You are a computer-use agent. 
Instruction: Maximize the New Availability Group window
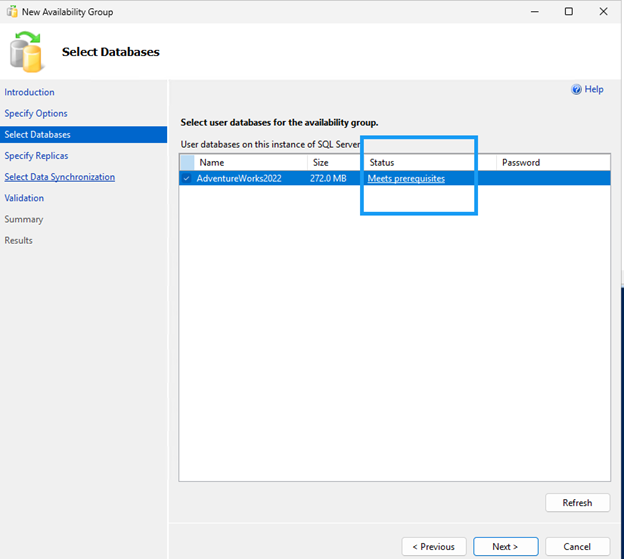coord(569,12)
